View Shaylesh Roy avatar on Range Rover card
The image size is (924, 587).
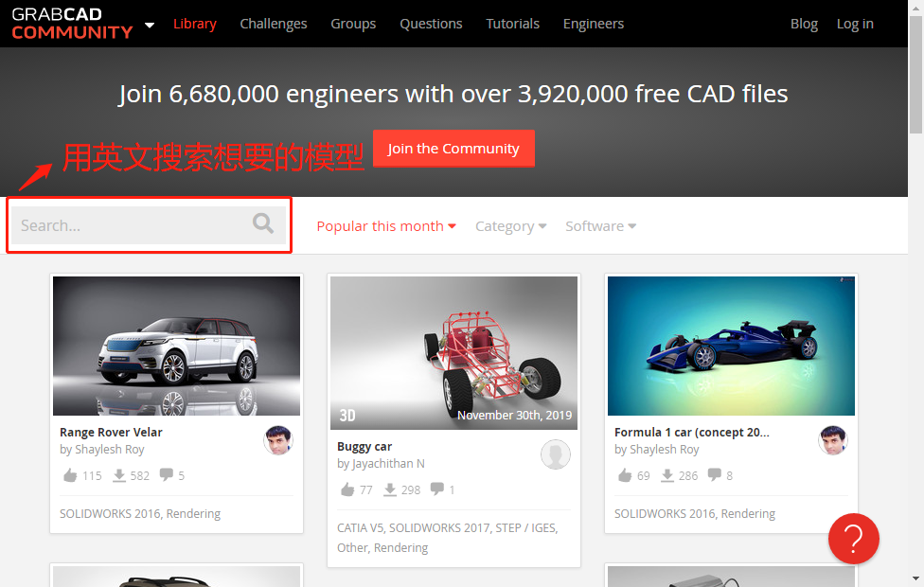pos(278,440)
